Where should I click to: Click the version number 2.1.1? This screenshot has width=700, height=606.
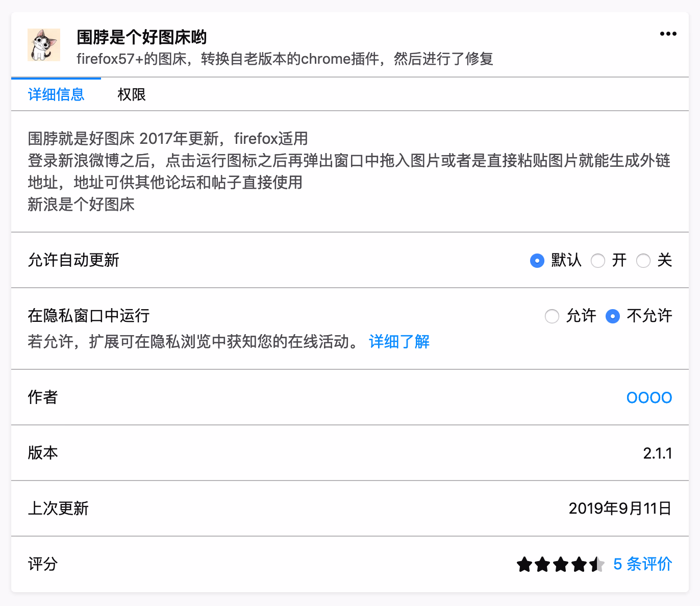(x=657, y=453)
